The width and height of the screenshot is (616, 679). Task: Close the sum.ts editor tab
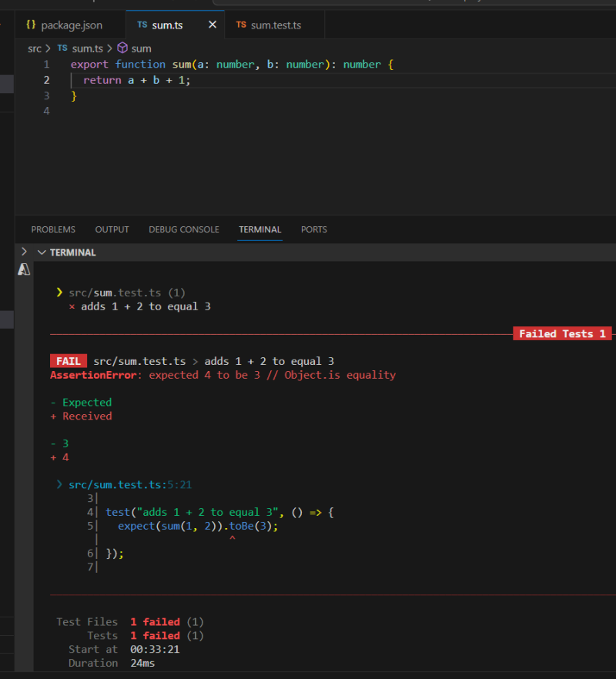tap(213, 25)
